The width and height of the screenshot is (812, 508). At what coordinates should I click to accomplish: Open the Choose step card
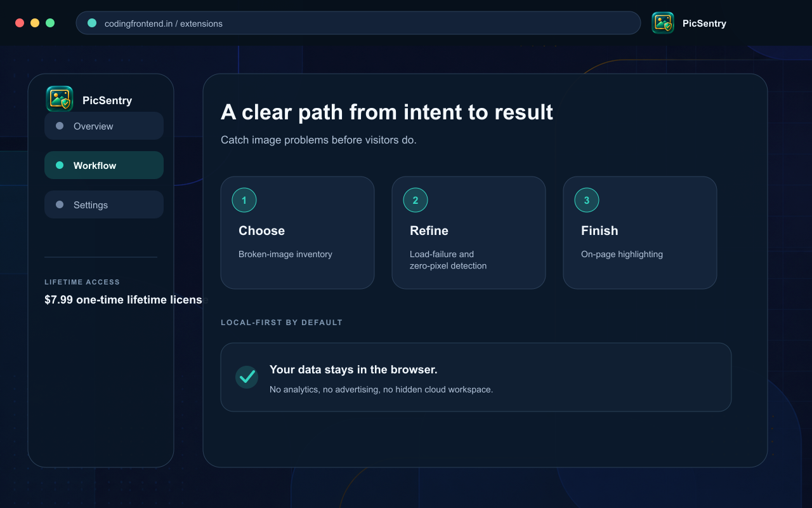click(x=298, y=232)
